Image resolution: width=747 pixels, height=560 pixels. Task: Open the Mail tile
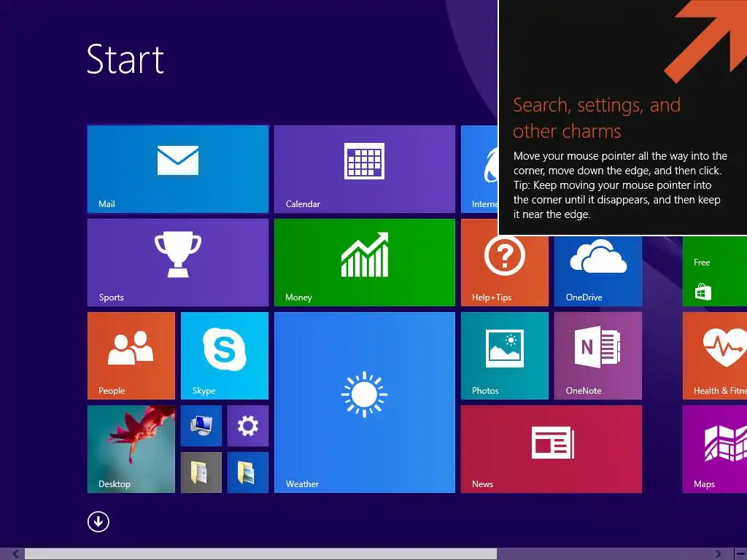coord(178,169)
